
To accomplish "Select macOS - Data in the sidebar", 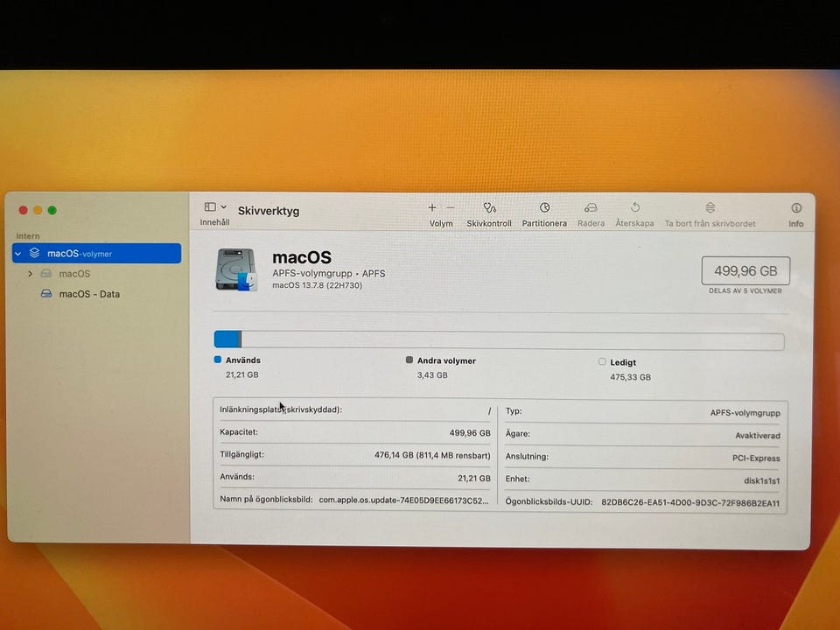I will 89,294.
